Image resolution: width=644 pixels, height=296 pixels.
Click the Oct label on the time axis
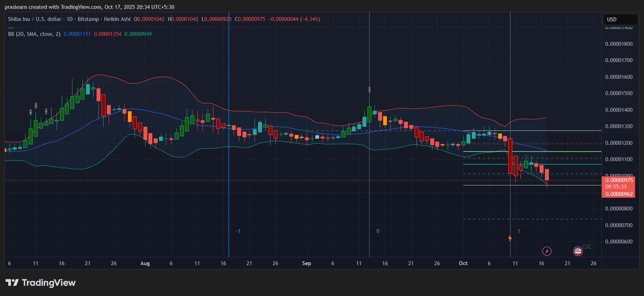click(463, 263)
